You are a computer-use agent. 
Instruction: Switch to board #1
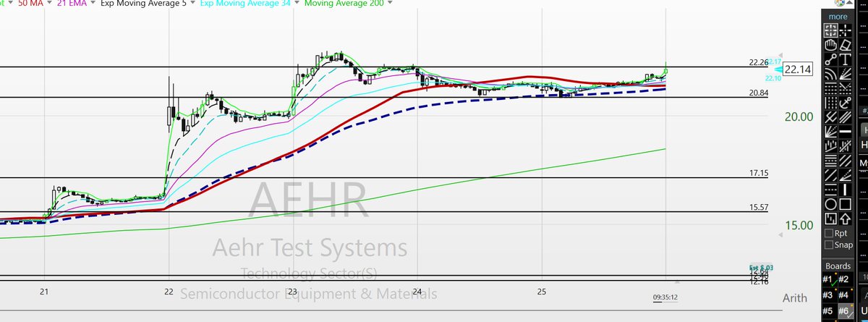point(830,280)
